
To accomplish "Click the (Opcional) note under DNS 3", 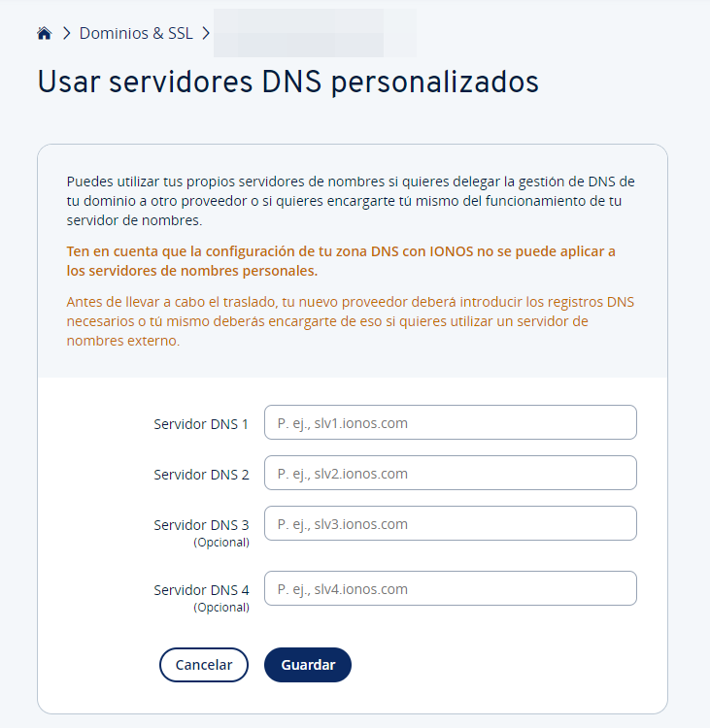I will pos(221,543).
